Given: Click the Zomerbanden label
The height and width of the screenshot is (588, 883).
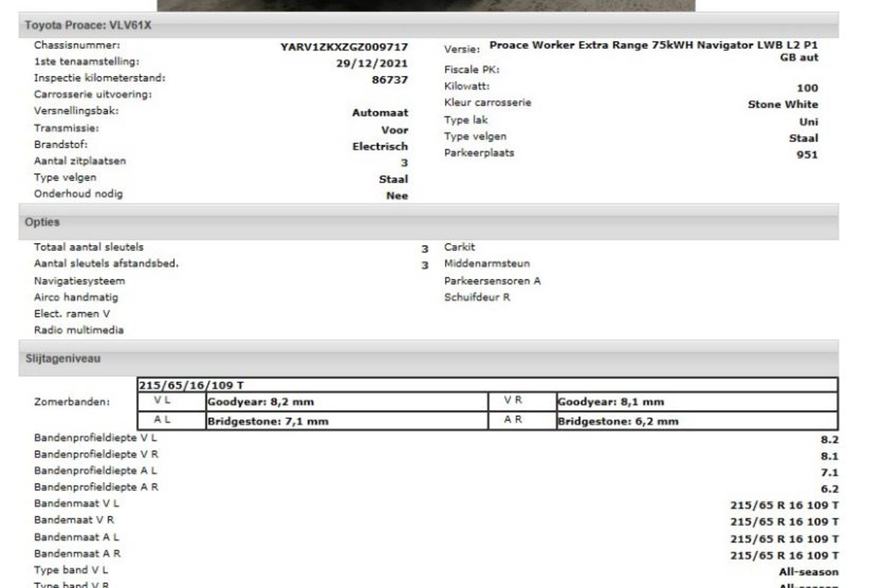Looking at the screenshot, I should point(72,402).
